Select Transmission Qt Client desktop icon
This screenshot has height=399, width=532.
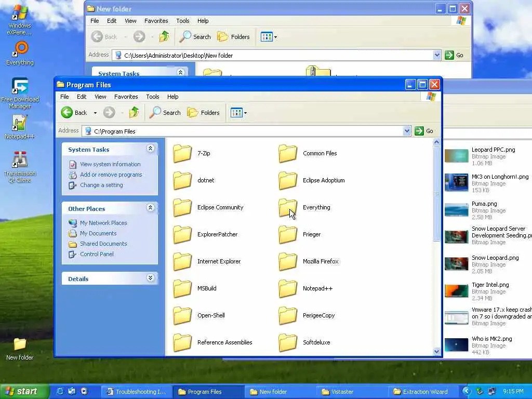click(20, 167)
